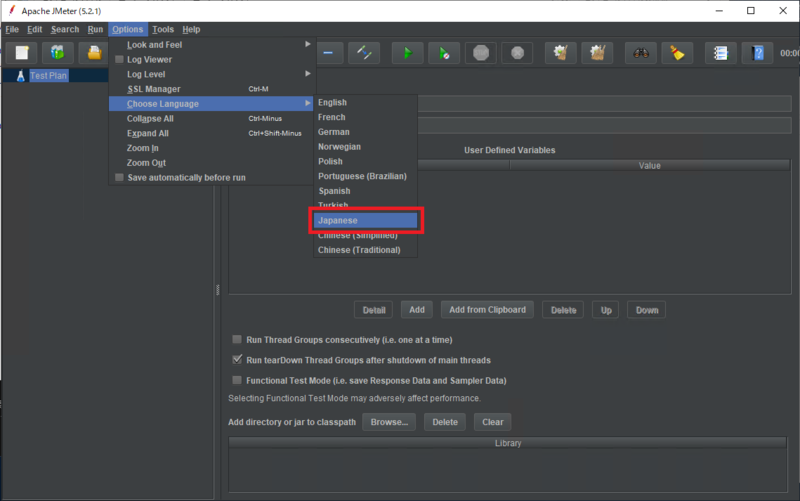Select Spanish language
800x501 pixels.
(x=365, y=191)
